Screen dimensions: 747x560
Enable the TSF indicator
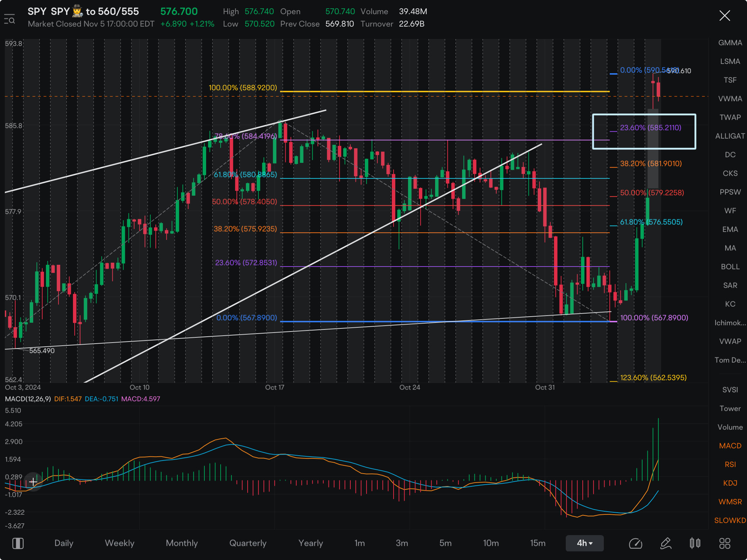click(x=730, y=80)
